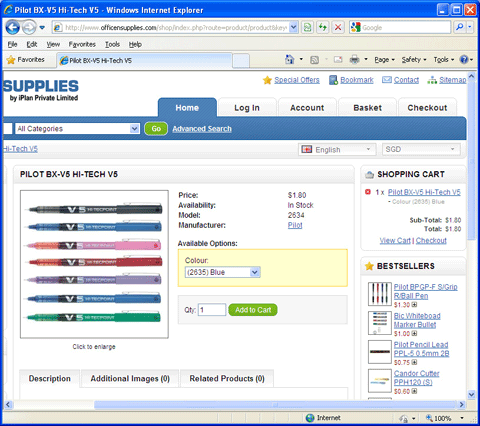This screenshot has width=480, height=426.
Task: Click the RSS feeds toolbar icon
Action: click(x=314, y=60)
